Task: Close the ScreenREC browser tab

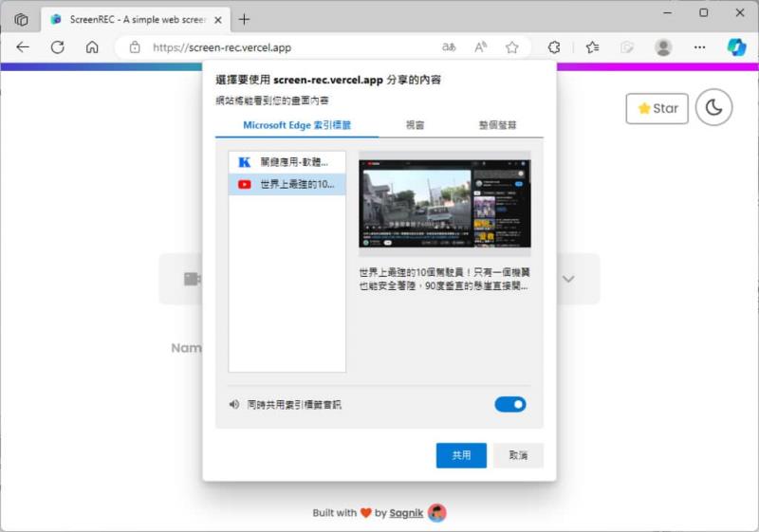Action: point(218,20)
